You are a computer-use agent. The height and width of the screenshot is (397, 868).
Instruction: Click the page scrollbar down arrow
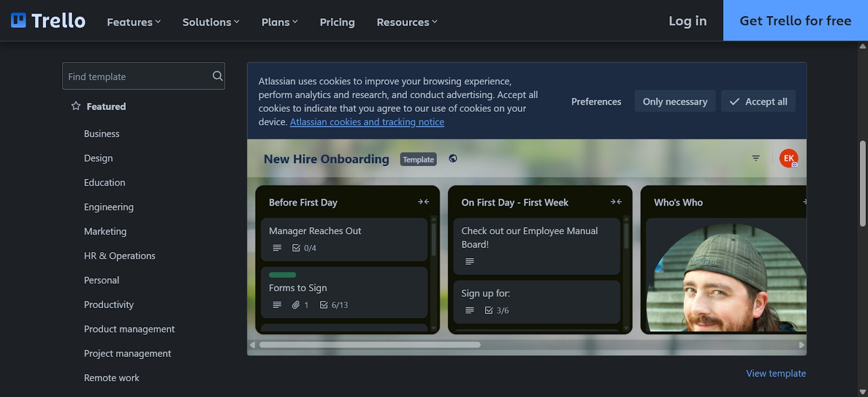(x=863, y=392)
